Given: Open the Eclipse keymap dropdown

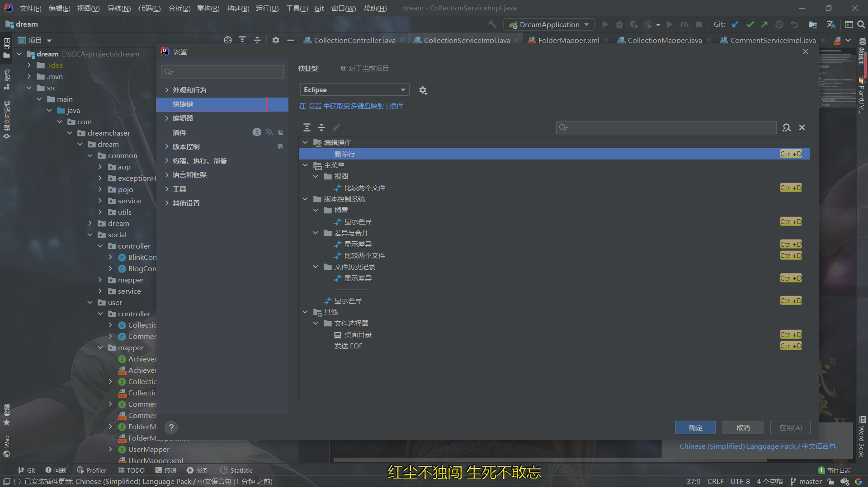Looking at the screenshot, I should 354,89.
